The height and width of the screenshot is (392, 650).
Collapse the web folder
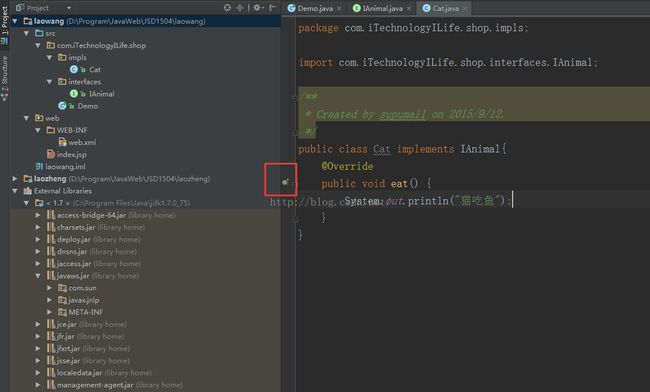click(x=27, y=118)
